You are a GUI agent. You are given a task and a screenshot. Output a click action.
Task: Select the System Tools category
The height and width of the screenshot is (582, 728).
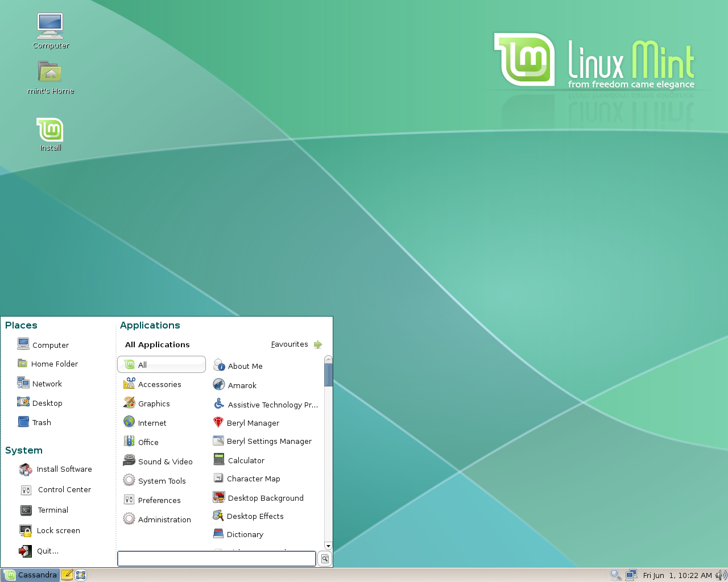coord(154,481)
